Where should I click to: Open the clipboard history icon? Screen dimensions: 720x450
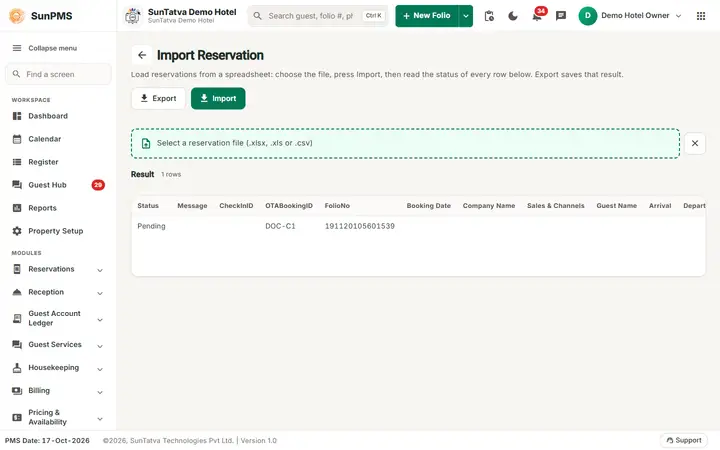pos(489,16)
